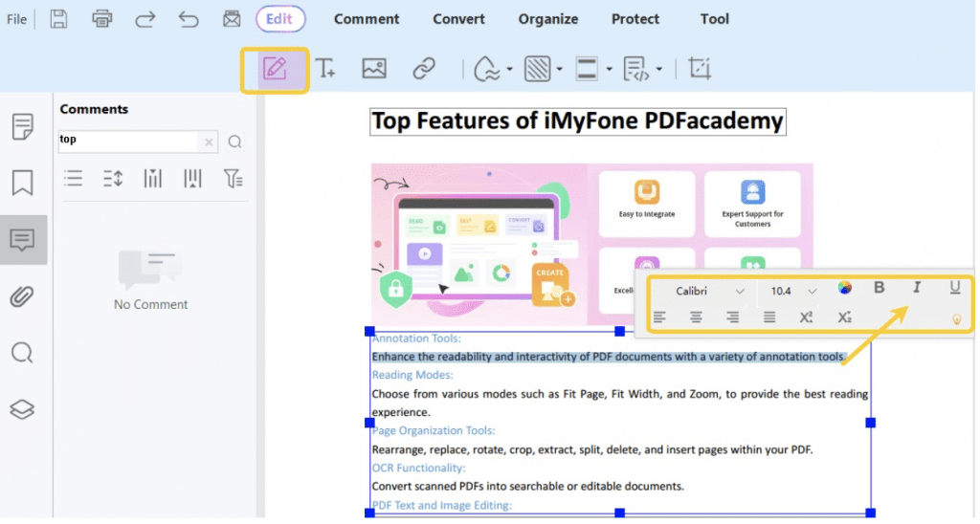Open the Comments sidebar panel
The width and height of the screenshot is (980, 524).
pyautogui.click(x=23, y=240)
